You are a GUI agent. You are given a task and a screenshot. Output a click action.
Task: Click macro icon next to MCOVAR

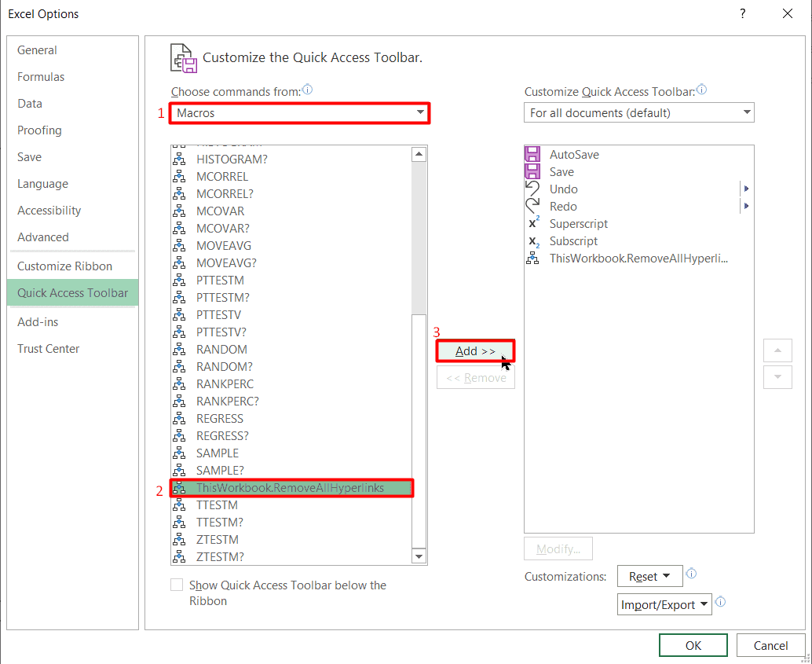(179, 211)
